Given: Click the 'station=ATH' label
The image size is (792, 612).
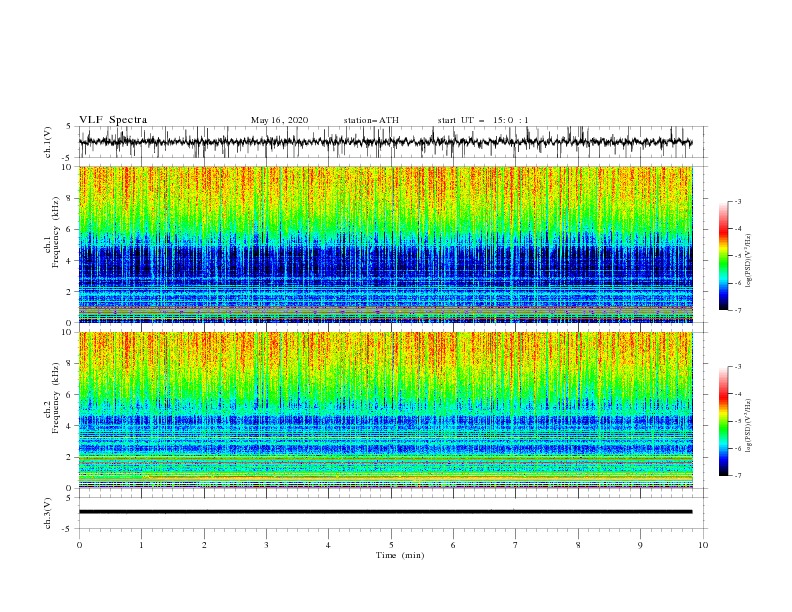Looking at the screenshot, I should click(371, 120).
